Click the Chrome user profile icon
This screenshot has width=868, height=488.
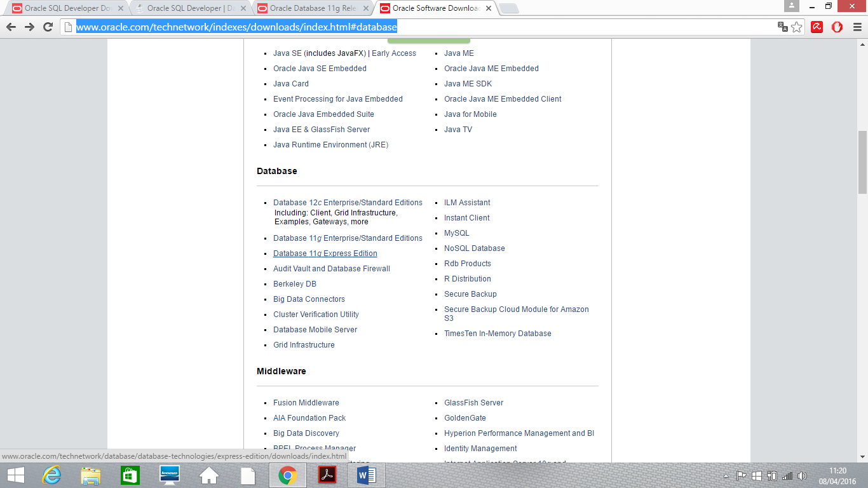pyautogui.click(x=791, y=6)
